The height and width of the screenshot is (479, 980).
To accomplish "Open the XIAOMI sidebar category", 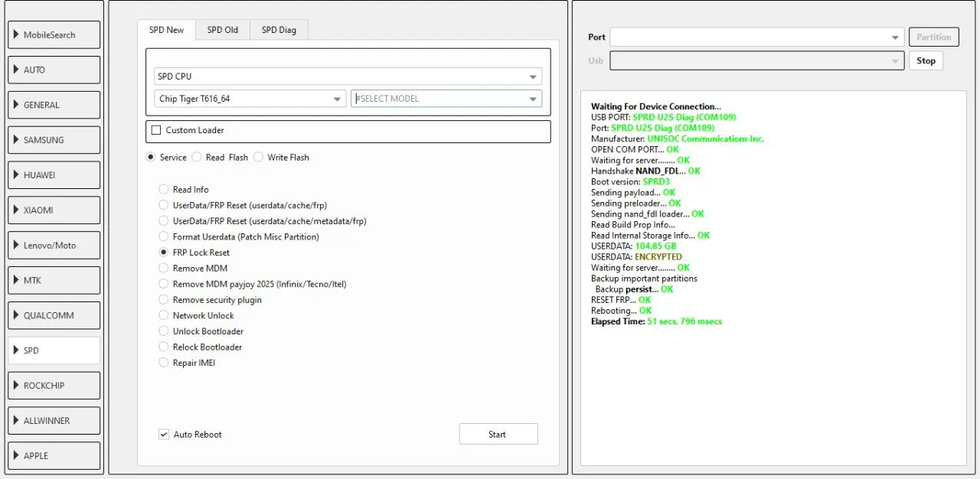I will pos(54,210).
